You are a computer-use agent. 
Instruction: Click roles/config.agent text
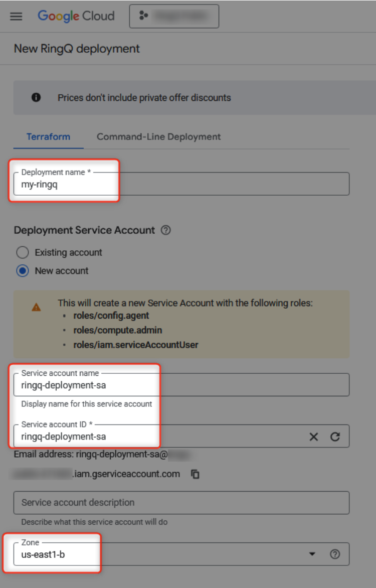click(x=111, y=316)
